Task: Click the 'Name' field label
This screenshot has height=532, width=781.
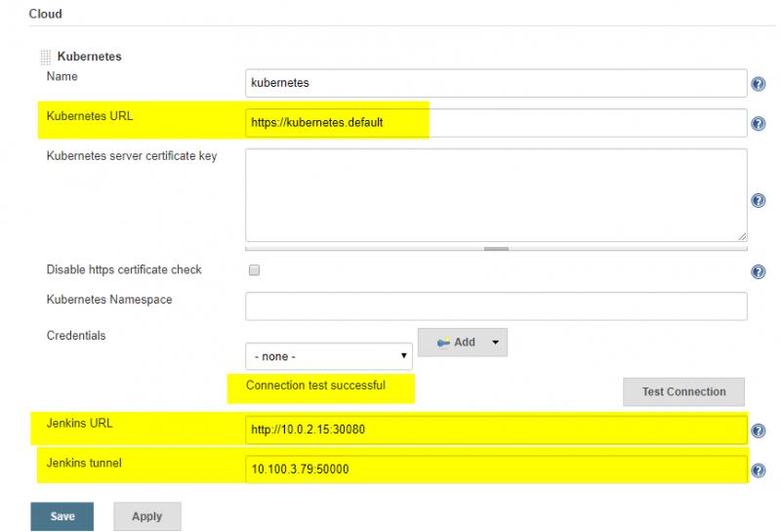Action: [x=62, y=76]
